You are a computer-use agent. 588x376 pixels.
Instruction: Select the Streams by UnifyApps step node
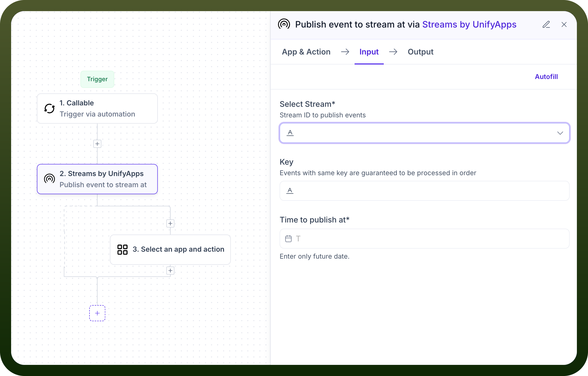click(x=97, y=179)
